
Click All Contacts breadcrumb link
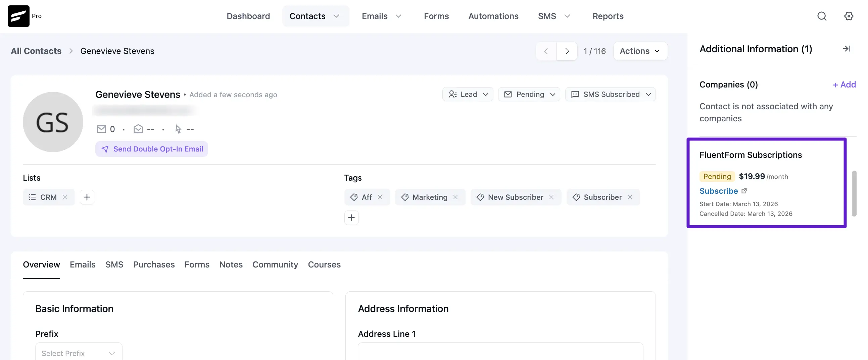coord(36,51)
